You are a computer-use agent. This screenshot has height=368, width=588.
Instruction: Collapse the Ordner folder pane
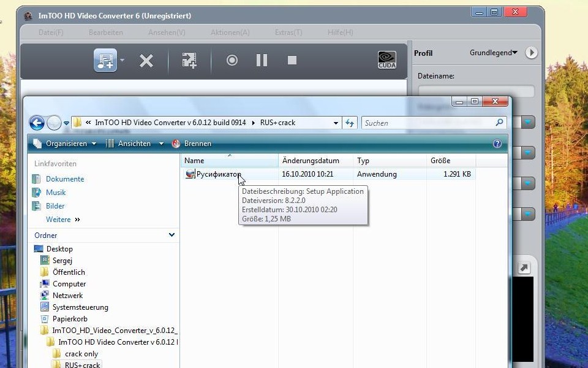click(x=171, y=235)
